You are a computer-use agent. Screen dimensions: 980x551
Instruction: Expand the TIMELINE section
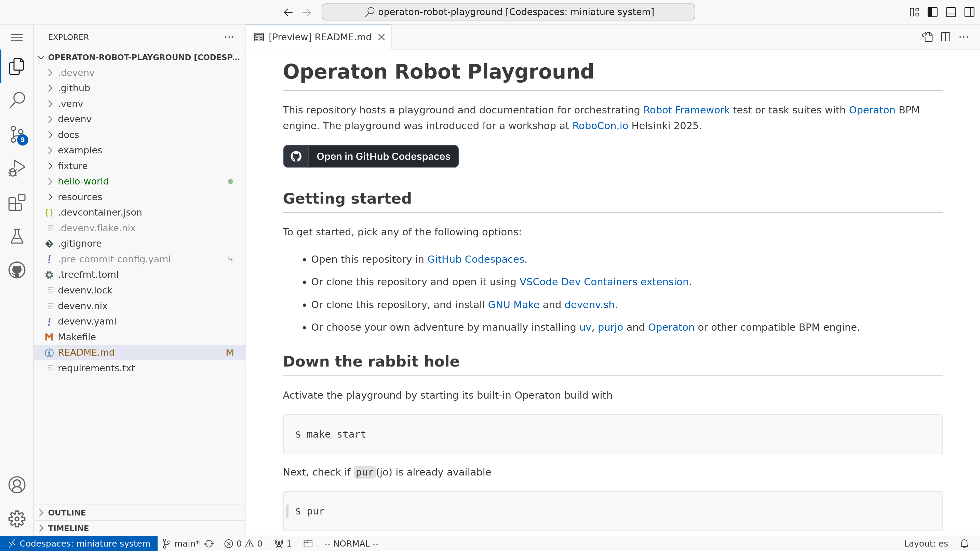point(139,528)
